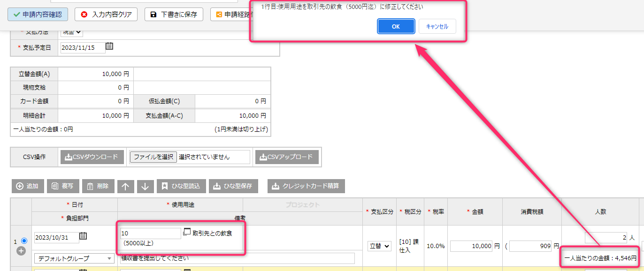644x271 pixels.
Task: Open calendar icon beside date 2023/10/31
Action: [83, 236]
